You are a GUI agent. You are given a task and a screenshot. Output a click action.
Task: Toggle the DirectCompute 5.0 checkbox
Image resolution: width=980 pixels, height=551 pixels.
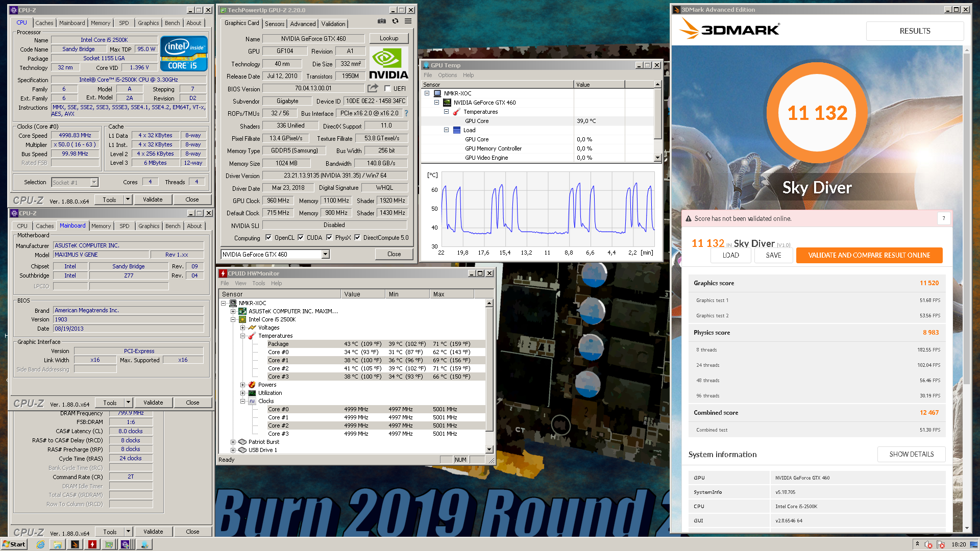pyautogui.click(x=357, y=237)
